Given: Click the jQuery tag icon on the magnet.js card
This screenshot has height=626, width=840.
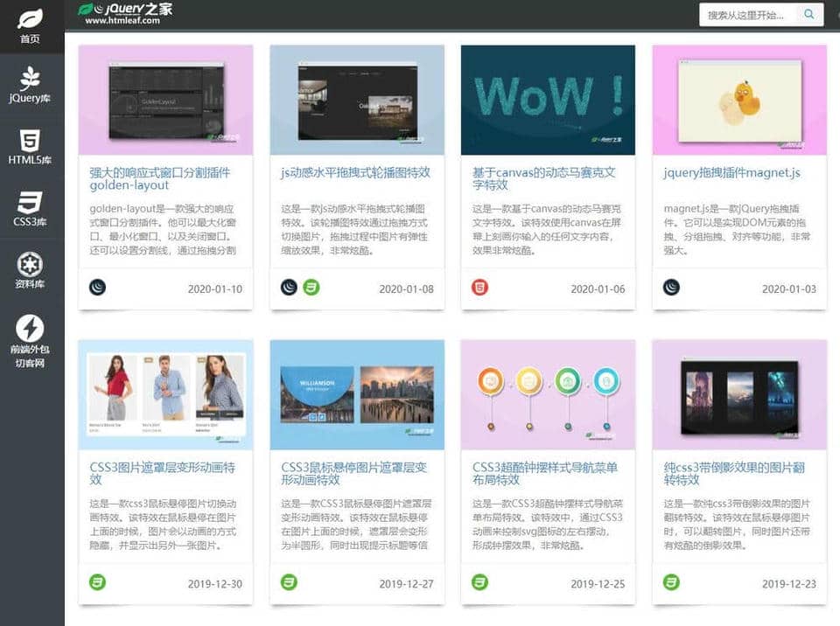Looking at the screenshot, I should pyautogui.click(x=671, y=288).
